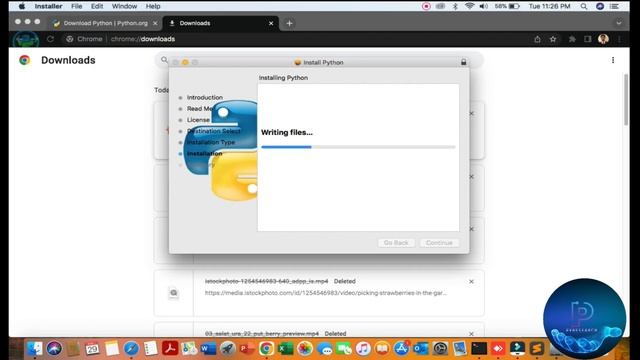The height and width of the screenshot is (360, 640).
Task: Click the file icon of the istockphoto download
Action: click(173, 293)
